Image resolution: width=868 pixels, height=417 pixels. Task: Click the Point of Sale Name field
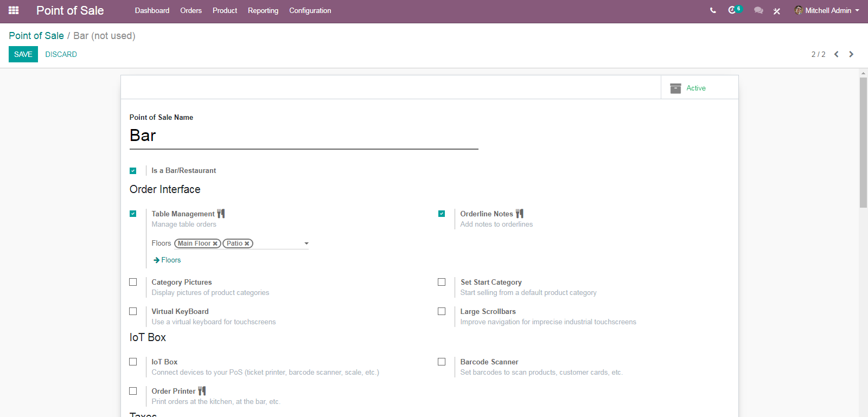tap(304, 136)
